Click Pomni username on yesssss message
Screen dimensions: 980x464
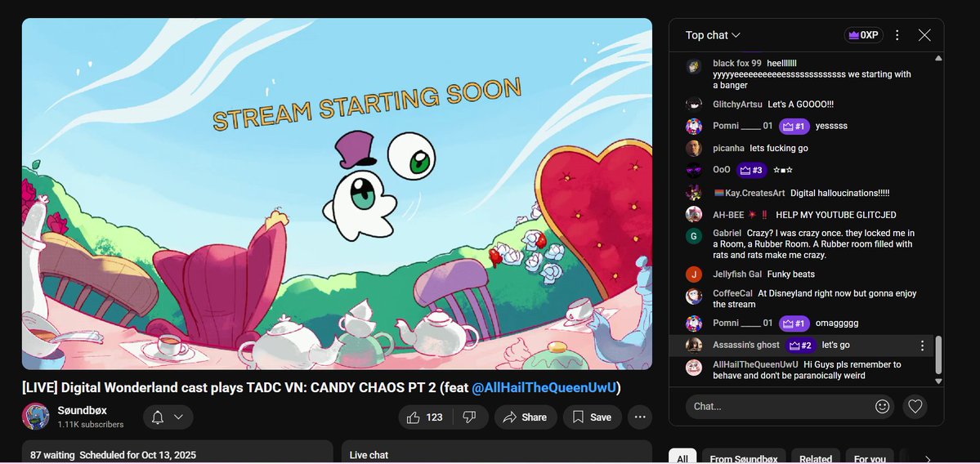(742, 126)
